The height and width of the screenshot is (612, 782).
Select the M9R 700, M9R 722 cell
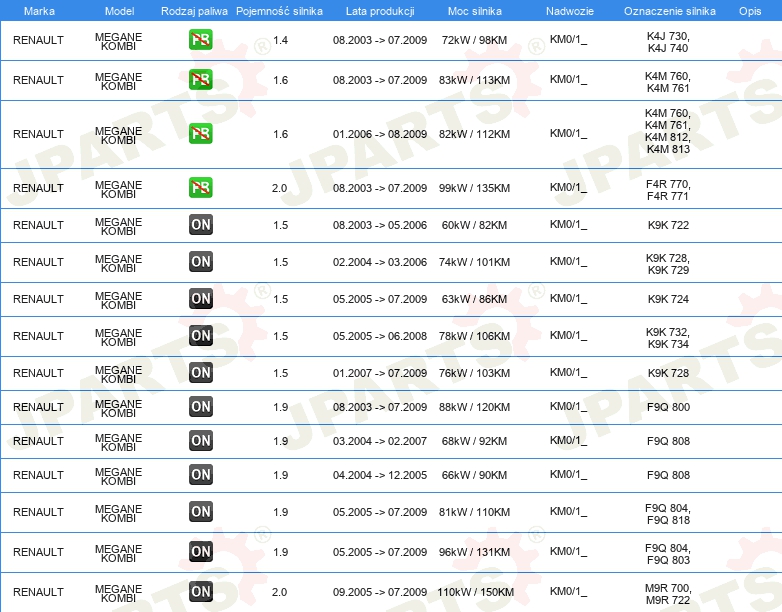coord(668,594)
